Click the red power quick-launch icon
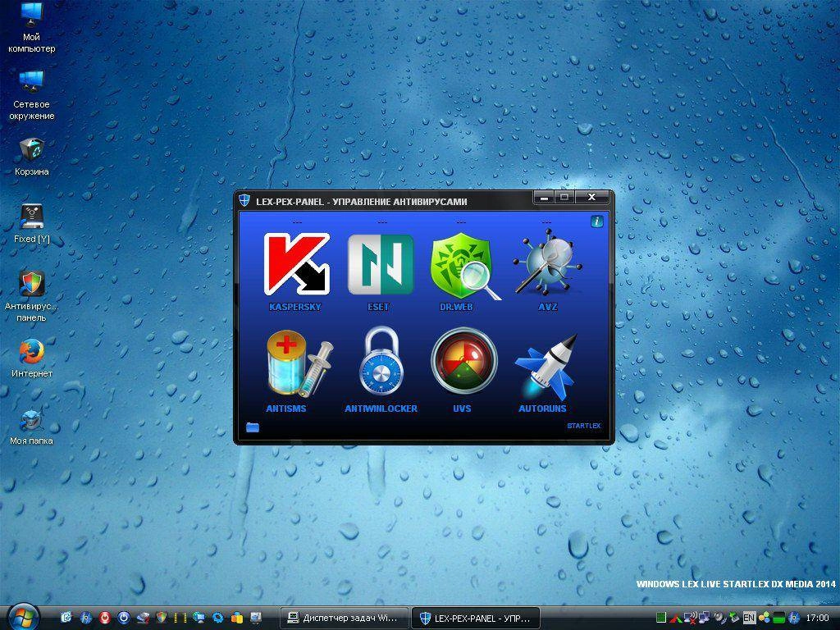Image resolution: width=840 pixels, height=630 pixels. point(104,618)
